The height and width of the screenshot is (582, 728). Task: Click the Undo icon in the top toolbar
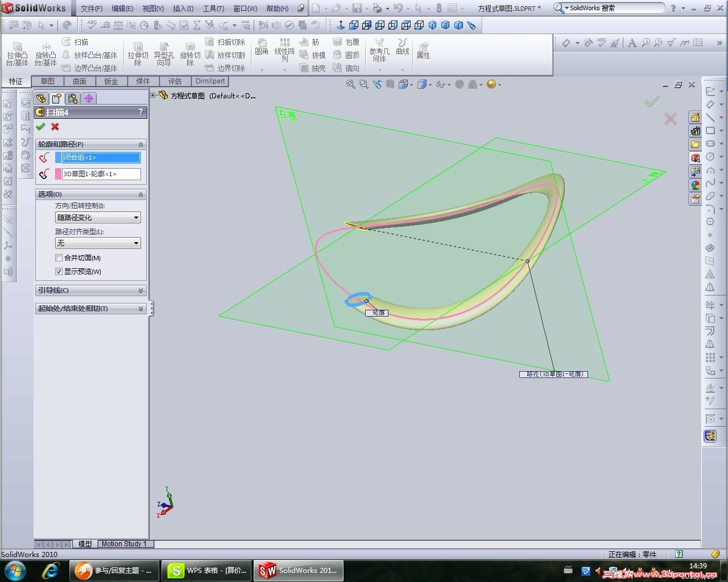398,8
